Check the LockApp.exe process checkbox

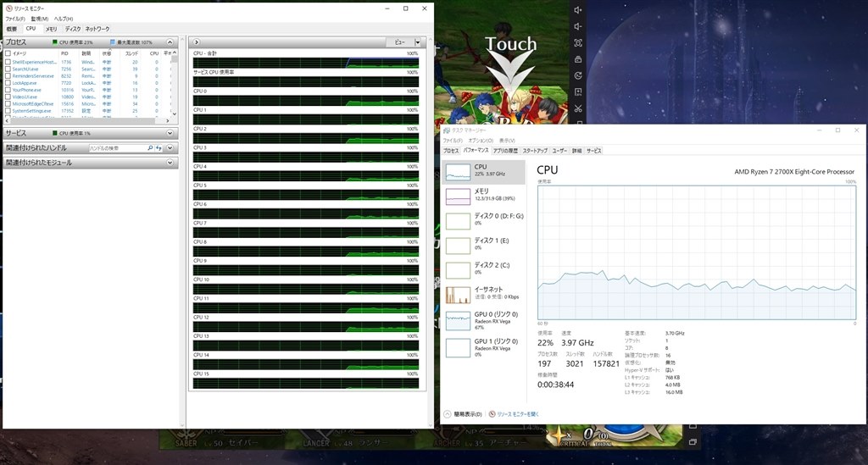8,83
